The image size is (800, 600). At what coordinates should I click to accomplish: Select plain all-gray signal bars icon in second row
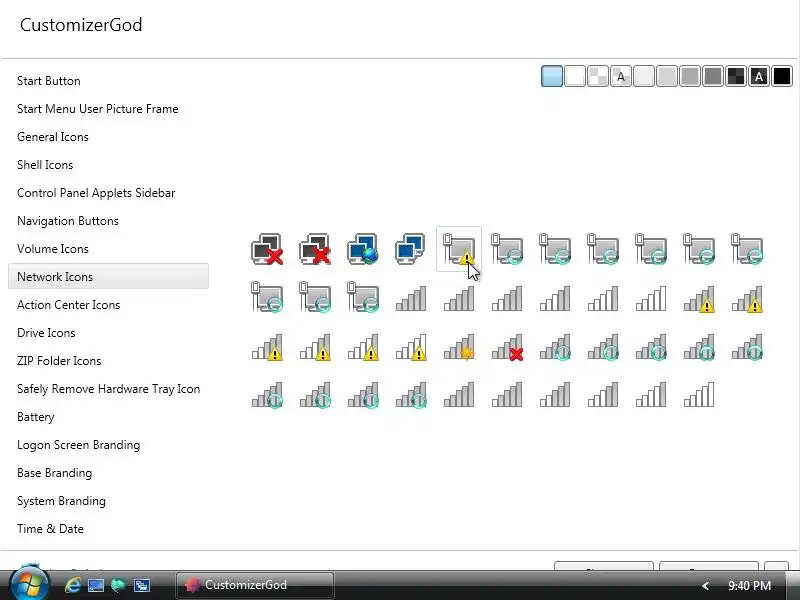coord(411,299)
